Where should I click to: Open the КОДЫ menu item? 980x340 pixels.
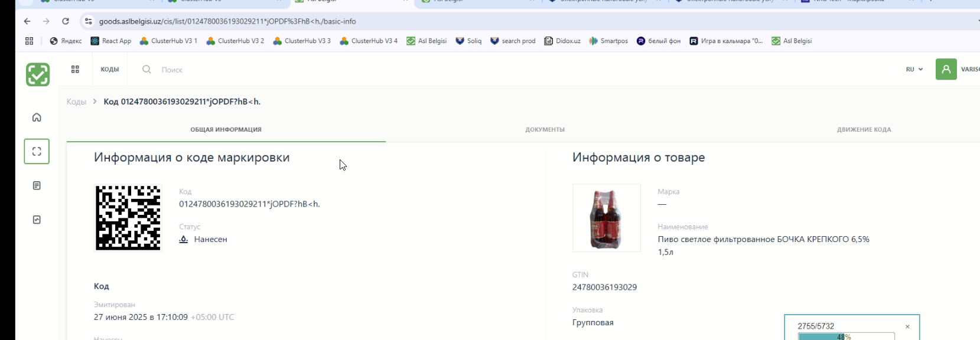tap(110, 69)
